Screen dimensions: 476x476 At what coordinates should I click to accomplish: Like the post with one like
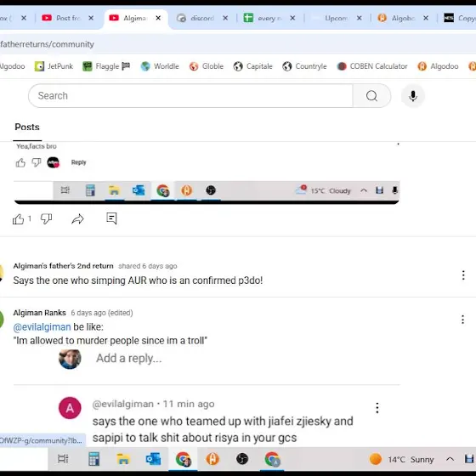[18, 219]
